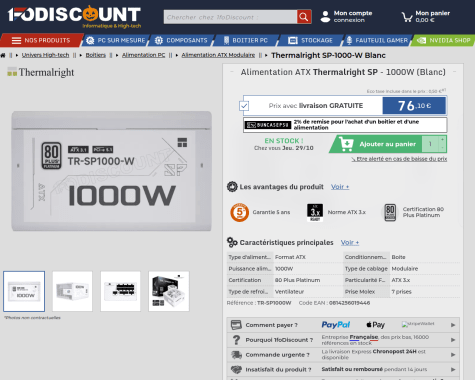Select the first thumbnail showing 1000W label

coord(24,291)
